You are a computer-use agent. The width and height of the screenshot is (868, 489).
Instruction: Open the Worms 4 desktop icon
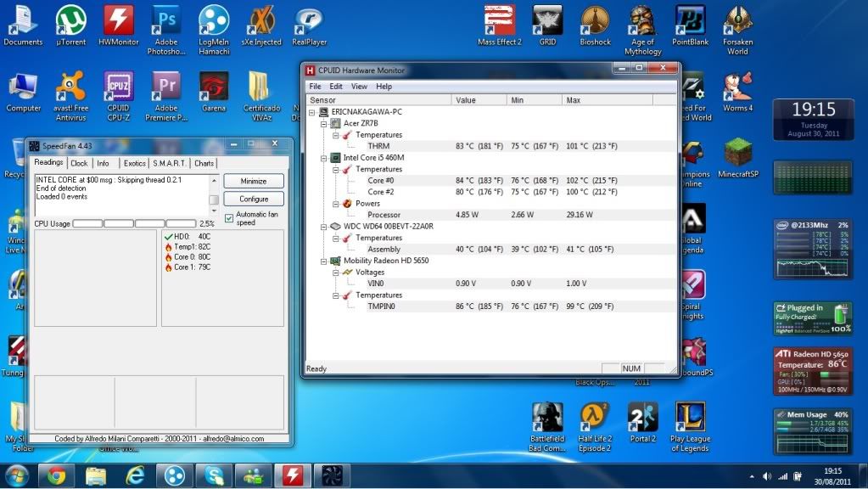click(737, 92)
